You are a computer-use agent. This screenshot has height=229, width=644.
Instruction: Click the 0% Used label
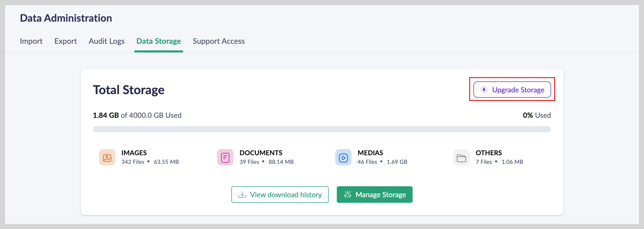tap(537, 115)
